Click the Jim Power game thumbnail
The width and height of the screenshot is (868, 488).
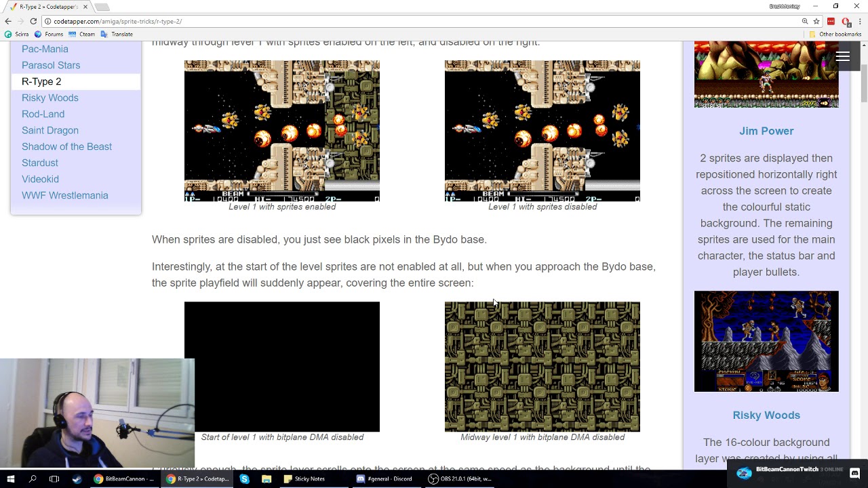point(766,75)
